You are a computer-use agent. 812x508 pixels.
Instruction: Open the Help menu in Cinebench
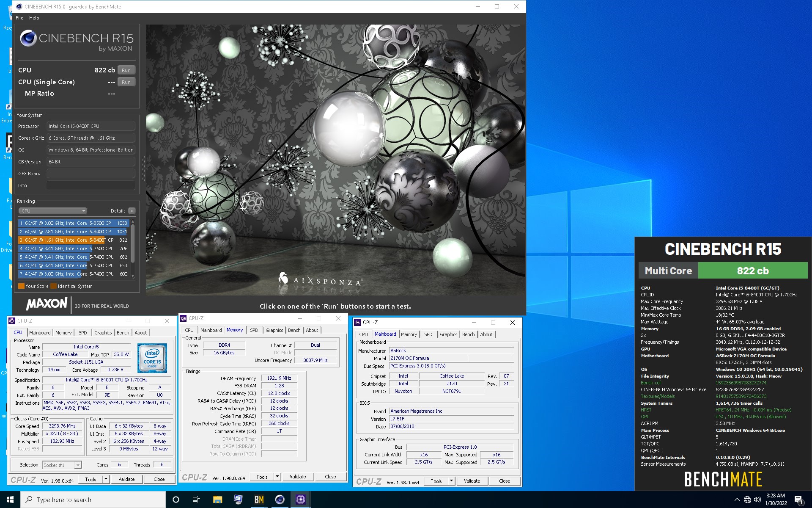(x=34, y=18)
